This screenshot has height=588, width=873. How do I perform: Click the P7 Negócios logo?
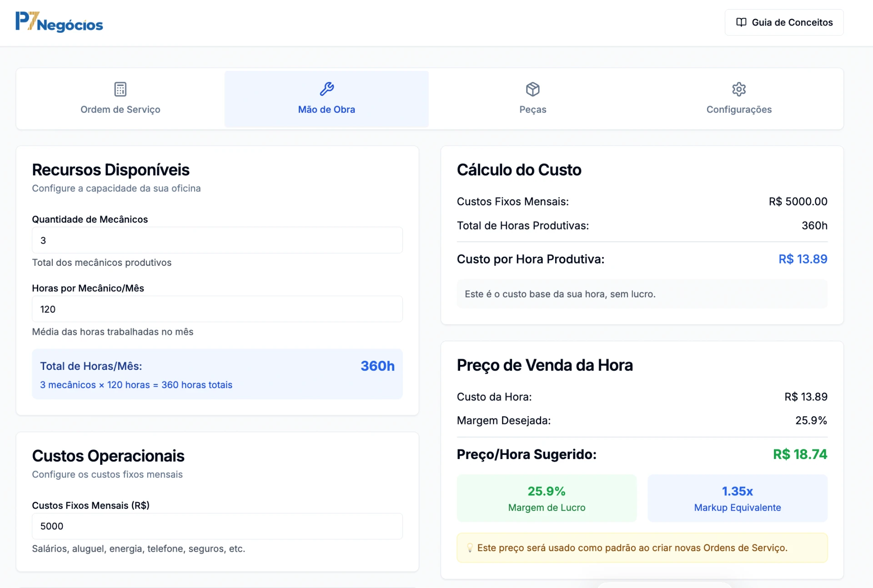pyautogui.click(x=59, y=22)
